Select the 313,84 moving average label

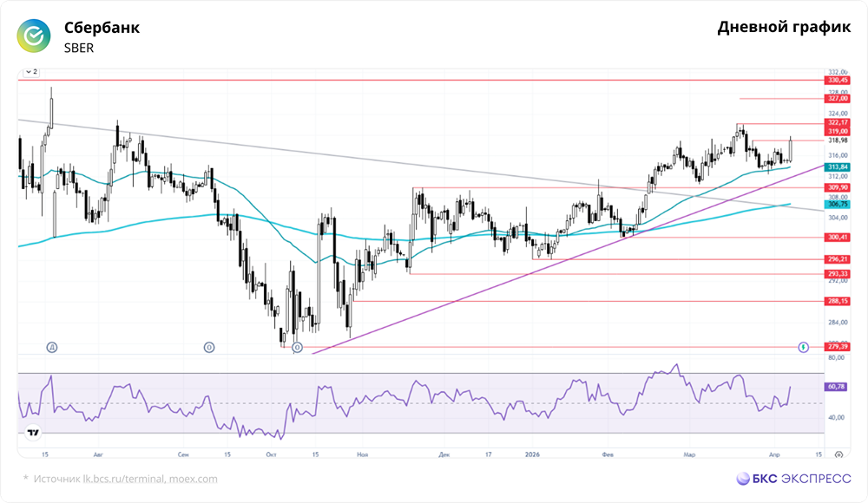coord(838,167)
